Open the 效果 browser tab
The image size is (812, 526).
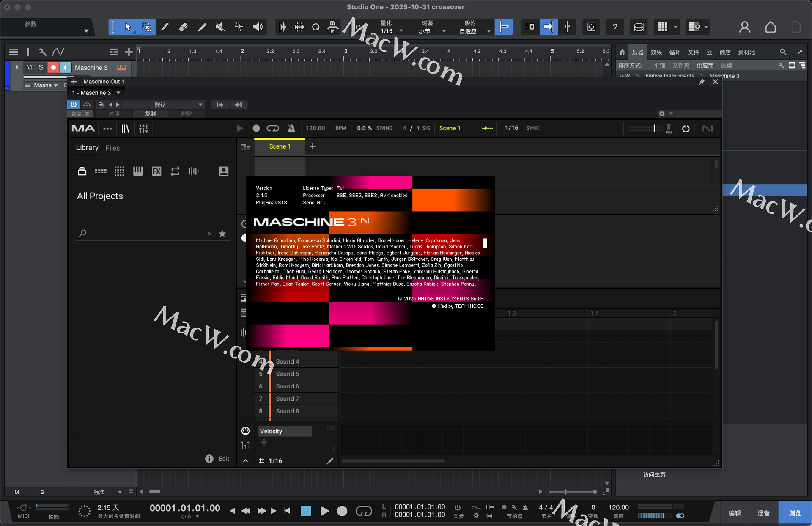656,52
